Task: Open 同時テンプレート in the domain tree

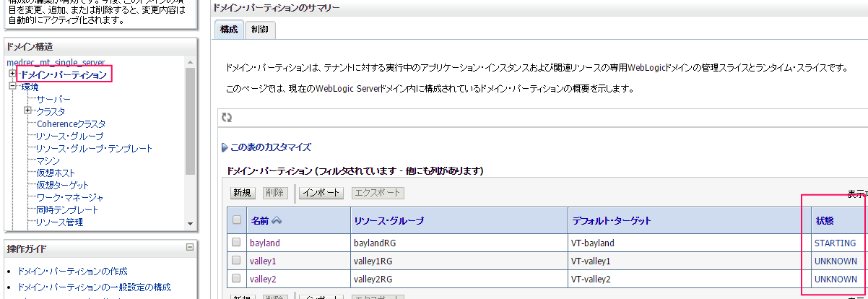Action: click(x=67, y=209)
